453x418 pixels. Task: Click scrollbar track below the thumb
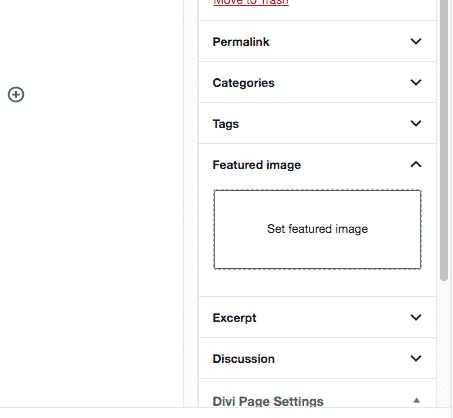[444, 343]
